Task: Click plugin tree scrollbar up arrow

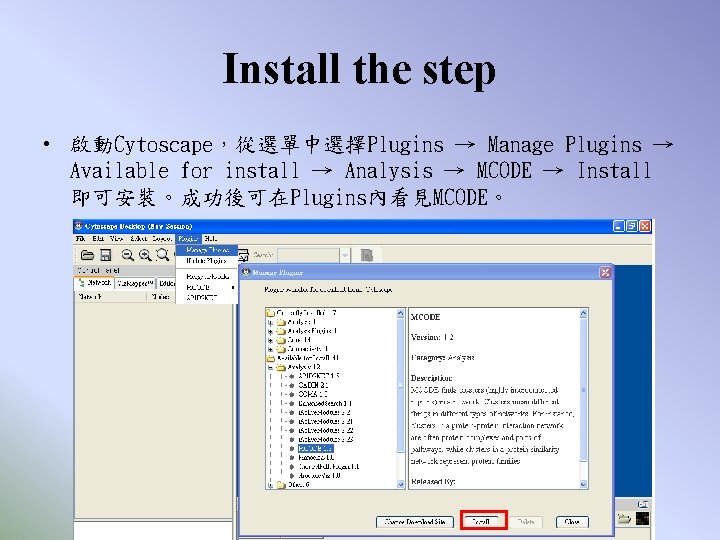Action: 400,314
